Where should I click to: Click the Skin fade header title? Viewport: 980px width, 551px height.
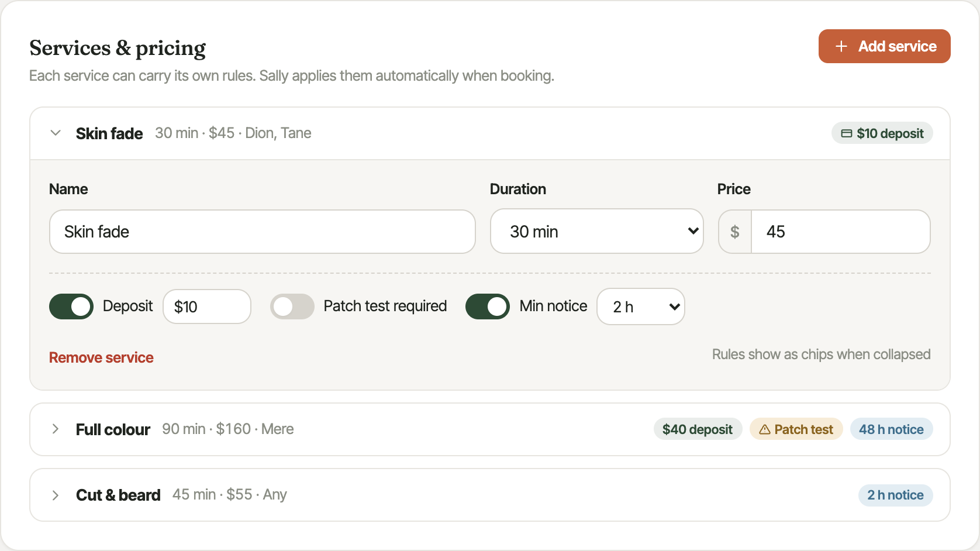point(109,134)
